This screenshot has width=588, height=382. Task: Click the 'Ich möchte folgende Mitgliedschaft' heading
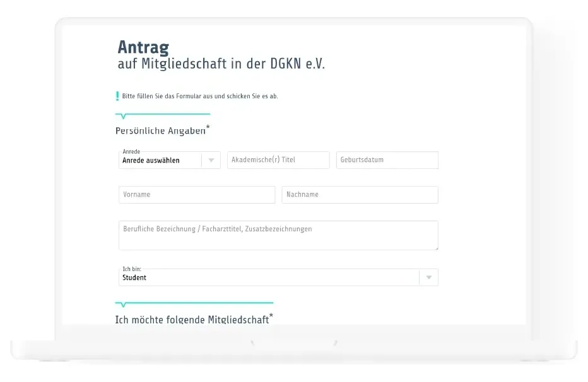click(194, 319)
